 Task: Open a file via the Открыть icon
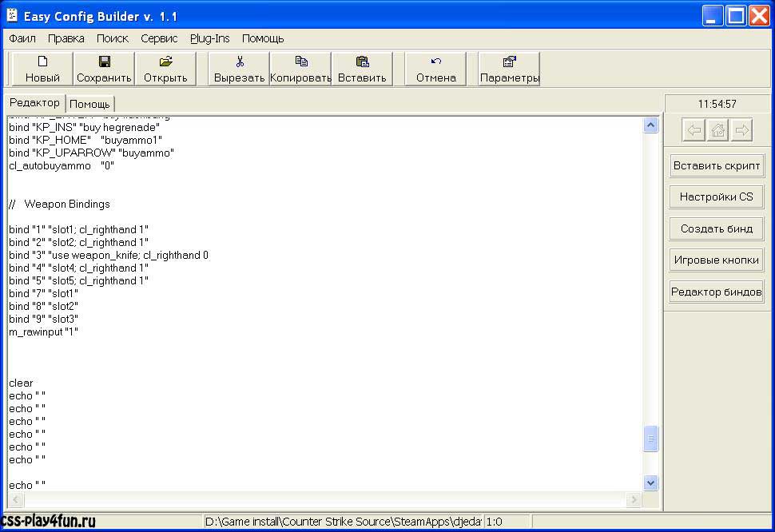165,62
